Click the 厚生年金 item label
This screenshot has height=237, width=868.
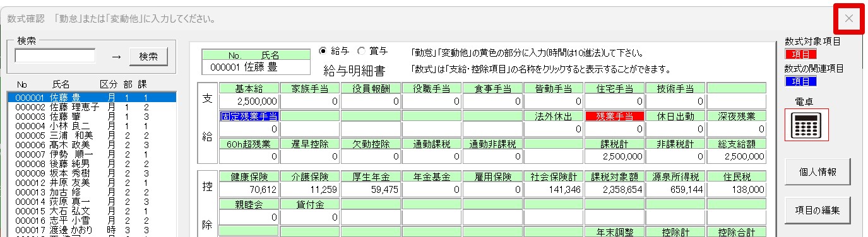[371, 176]
